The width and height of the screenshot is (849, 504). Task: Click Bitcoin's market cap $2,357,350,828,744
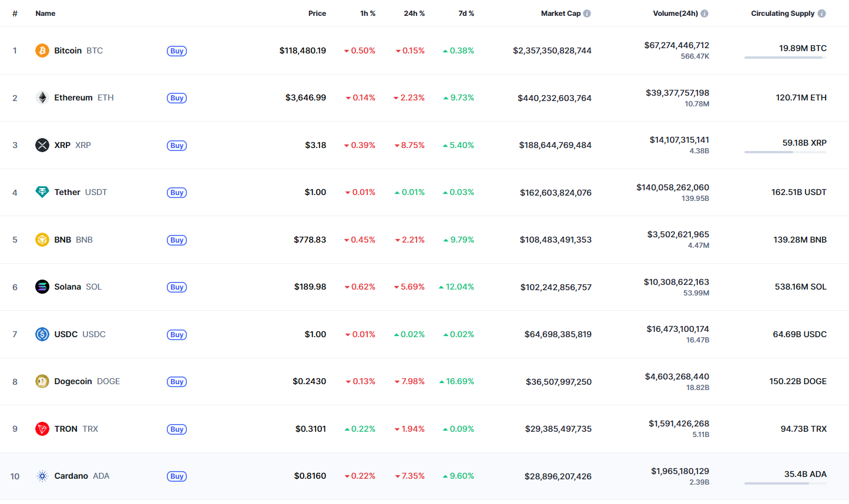coord(552,51)
